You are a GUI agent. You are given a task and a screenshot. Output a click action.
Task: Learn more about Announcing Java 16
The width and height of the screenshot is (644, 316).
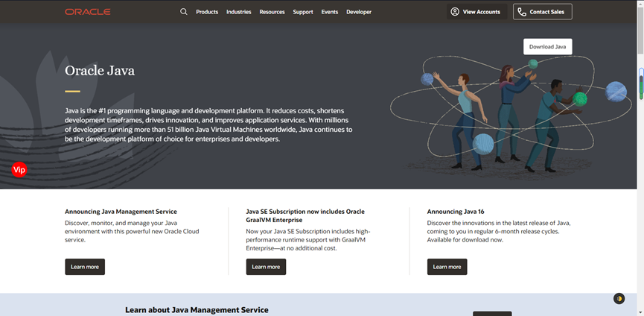pos(447,267)
